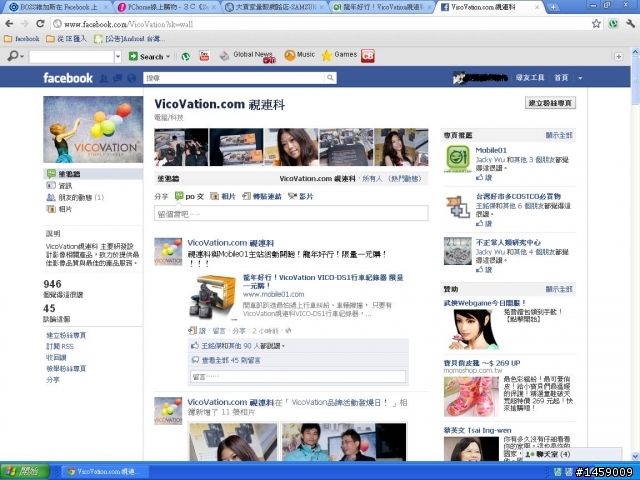Open 尋友工具 find friends link

point(530,78)
